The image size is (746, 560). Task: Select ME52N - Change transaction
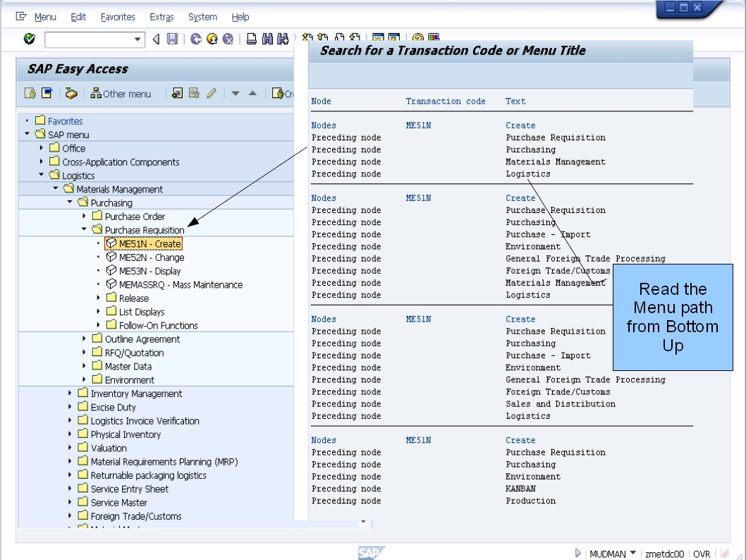(x=152, y=257)
